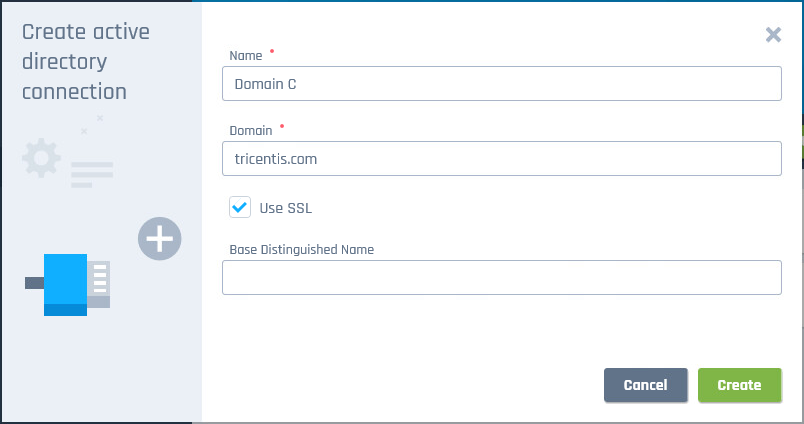Click the small x decoration above the gear
Screen dimensions: 804x424
(84, 130)
